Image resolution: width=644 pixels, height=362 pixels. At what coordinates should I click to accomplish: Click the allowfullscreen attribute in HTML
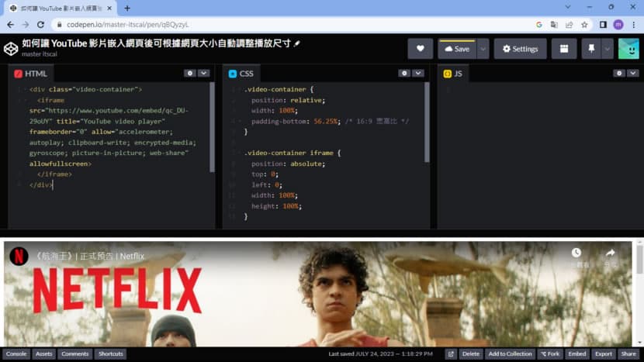click(60, 164)
